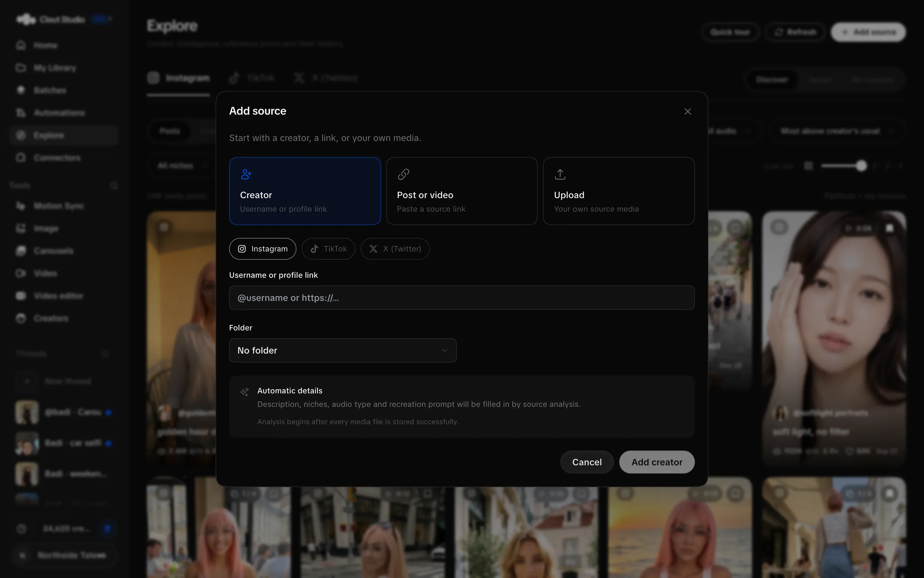Adjust the grid size slider handle
The height and width of the screenshot is (578, 924).
coord(861,166)
